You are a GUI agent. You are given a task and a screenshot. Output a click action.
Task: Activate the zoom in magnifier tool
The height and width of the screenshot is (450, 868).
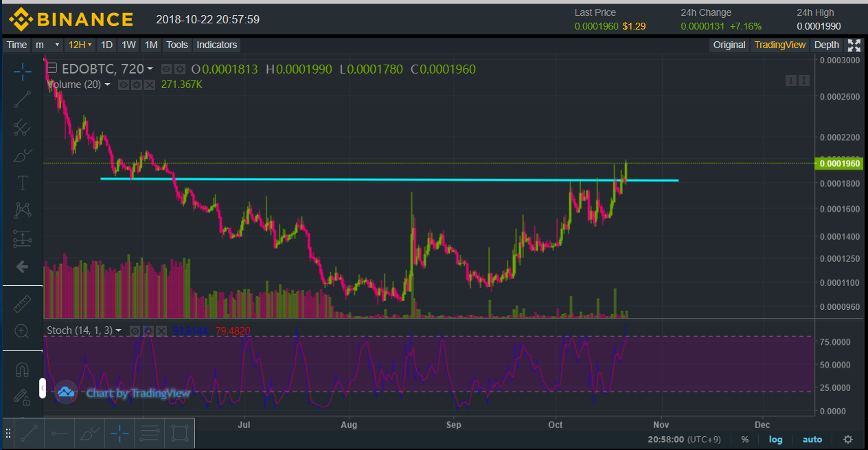22,331
